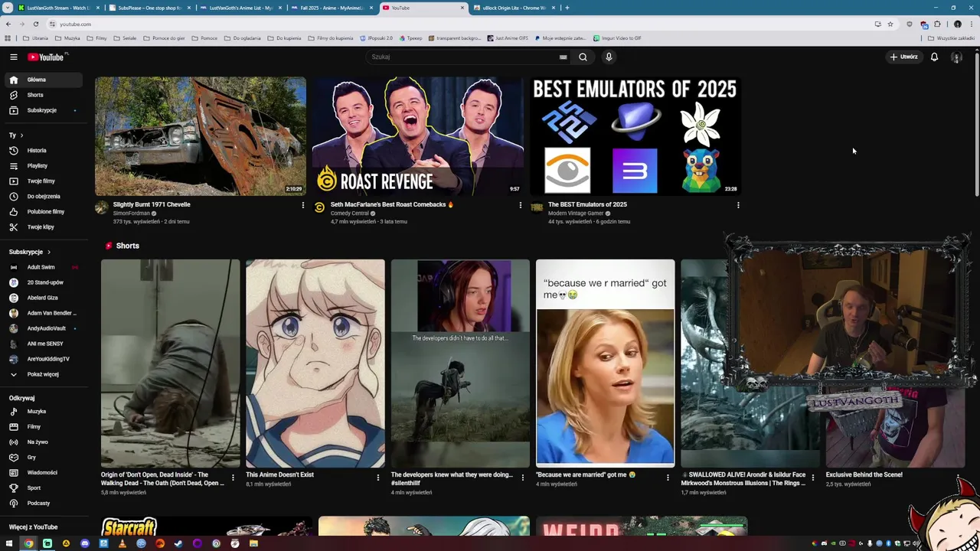Open the account avatar menu
The image size is (980, 551).
pos(956,57)
